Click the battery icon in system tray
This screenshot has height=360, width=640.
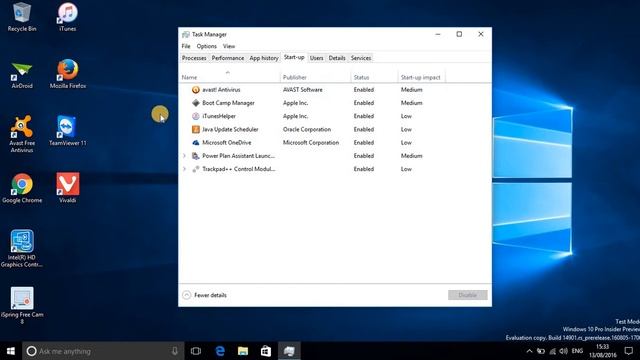pyautogui.click(x=541, y=351)
